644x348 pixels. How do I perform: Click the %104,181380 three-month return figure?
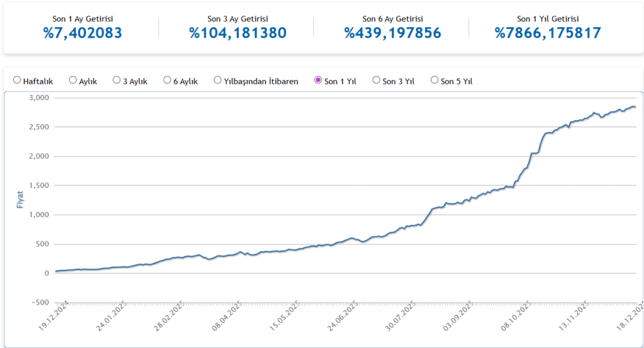point(238,33)
